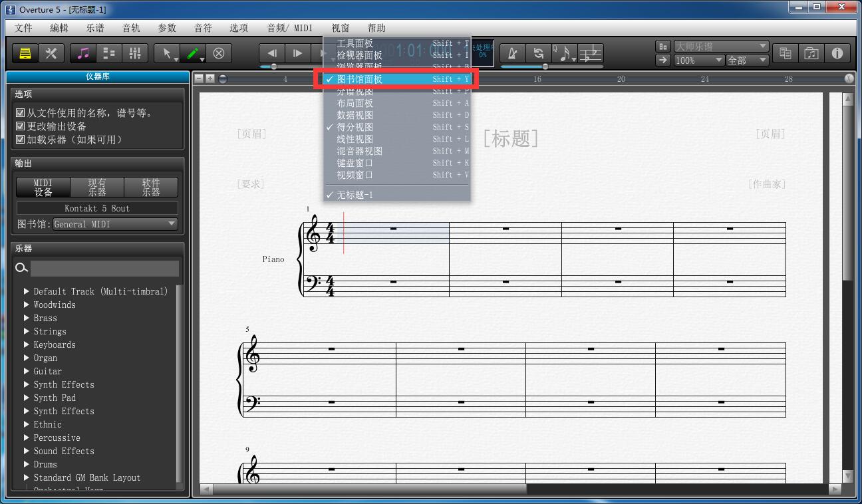Click the info icon in the toolbar

coord(837,53)
